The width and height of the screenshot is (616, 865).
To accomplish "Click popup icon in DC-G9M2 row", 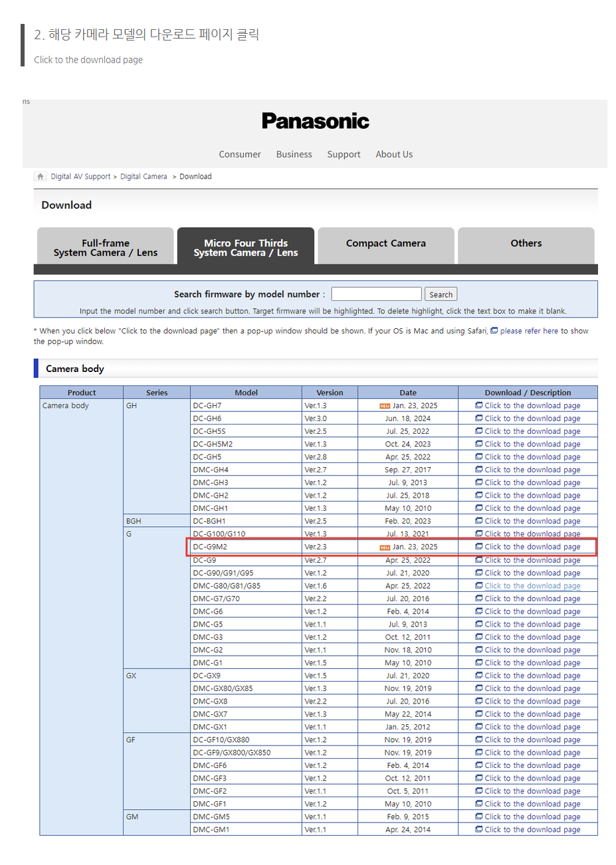I will [x=478, y=547].
